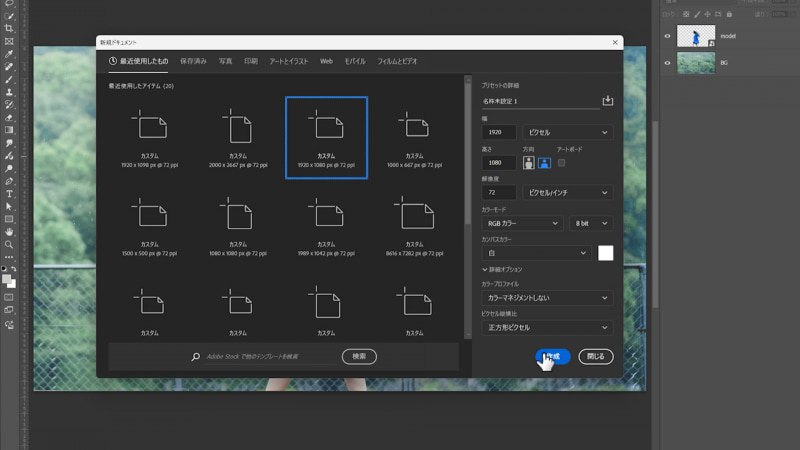The image size is (800, 450).
Task: Select the Path Selection arrow tool
Action: [9, 207]
